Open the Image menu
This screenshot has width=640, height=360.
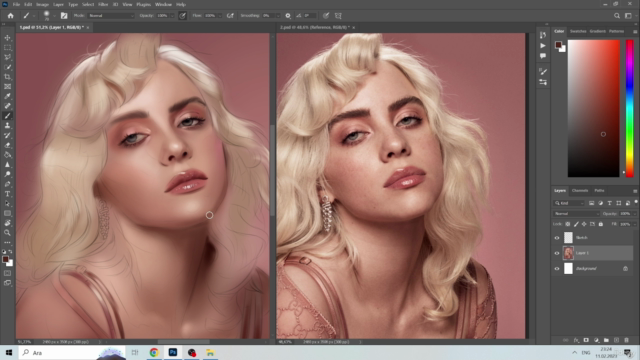coord(42,4)
